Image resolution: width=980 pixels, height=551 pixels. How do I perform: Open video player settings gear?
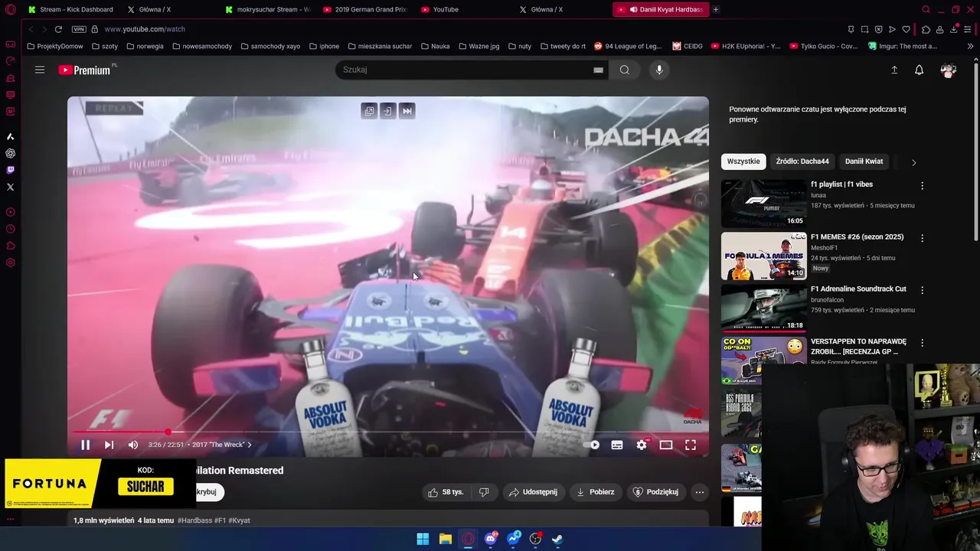[x=642, y=445]
